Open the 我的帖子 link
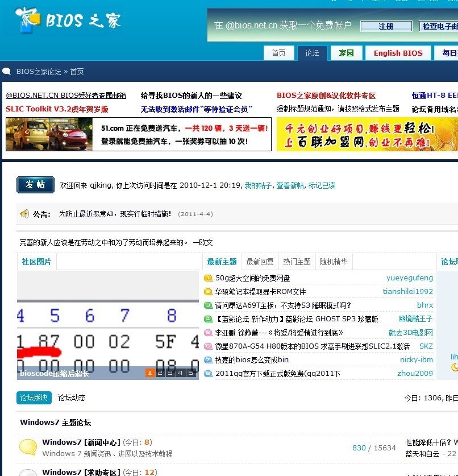This screenshot has width=458, height=476. [258, 185]
